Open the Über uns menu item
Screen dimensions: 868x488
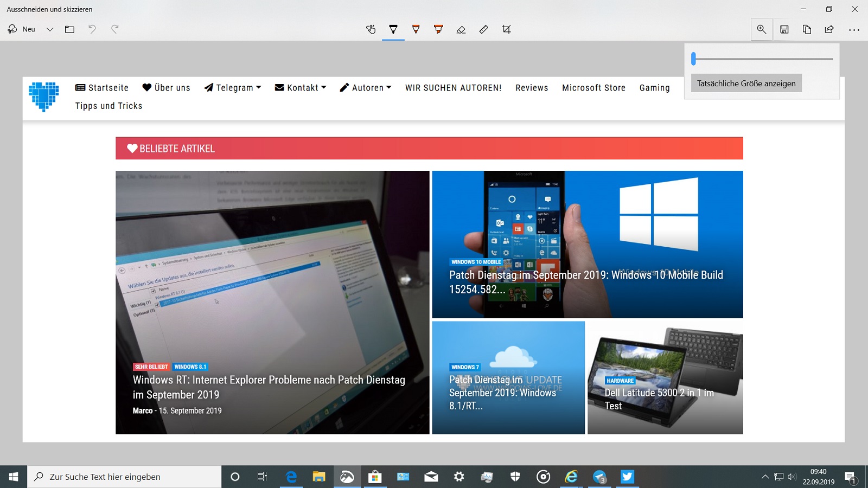click(166, 88)
